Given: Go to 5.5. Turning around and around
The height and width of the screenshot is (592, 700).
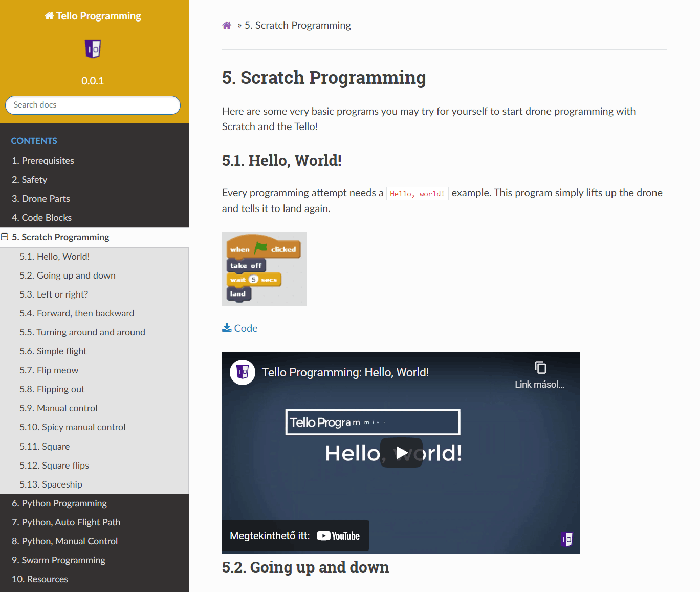Looking at the screenshot, I should click(94, 332).
